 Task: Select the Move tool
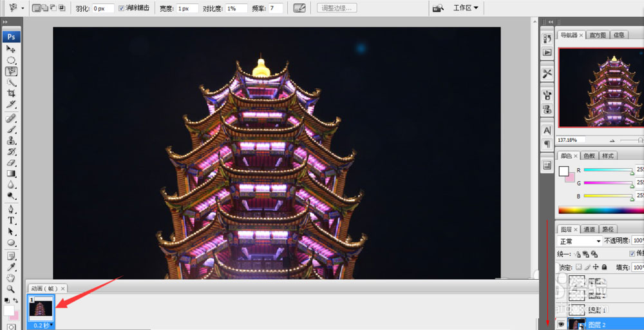click(x=11, y=49)
